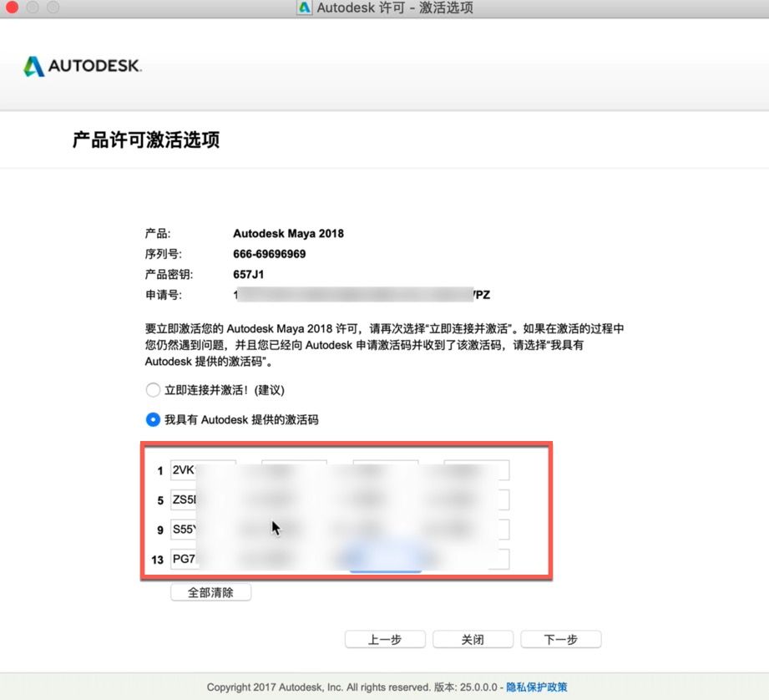Click activation code field 1 containing 2VK
The image size is (769, 700).
tap(203, 470)
